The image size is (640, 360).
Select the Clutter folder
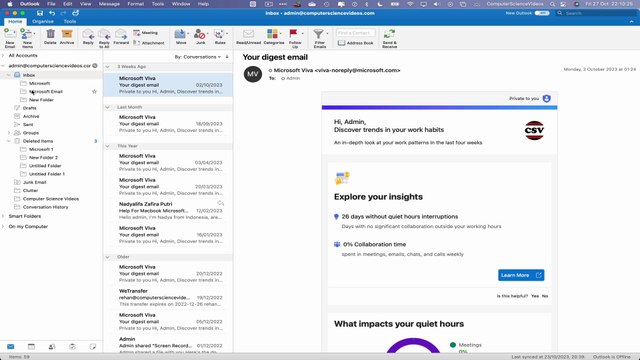pyautogui.click(x=30, y=190)
